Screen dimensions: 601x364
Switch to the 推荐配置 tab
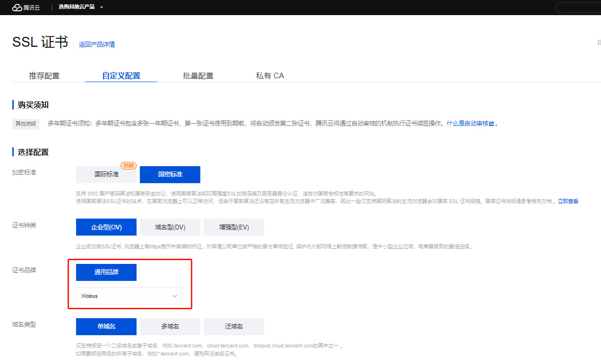click(x=44, y=76)
